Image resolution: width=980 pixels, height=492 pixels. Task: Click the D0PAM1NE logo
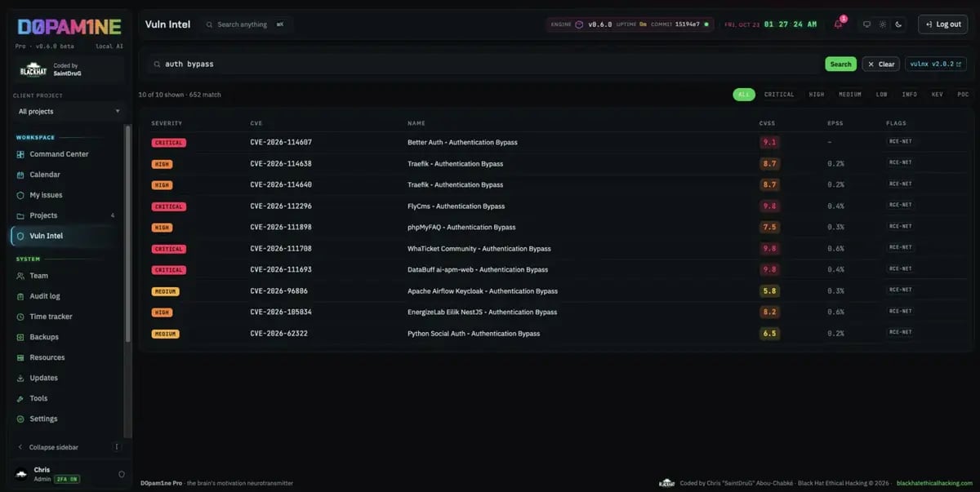tap(69, 26)
